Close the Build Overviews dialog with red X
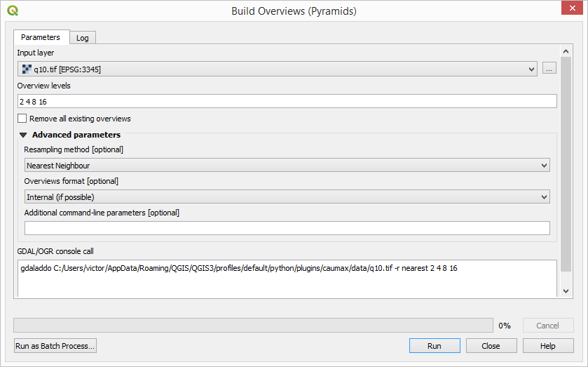 pyautogui.click(x=572, y=8)
